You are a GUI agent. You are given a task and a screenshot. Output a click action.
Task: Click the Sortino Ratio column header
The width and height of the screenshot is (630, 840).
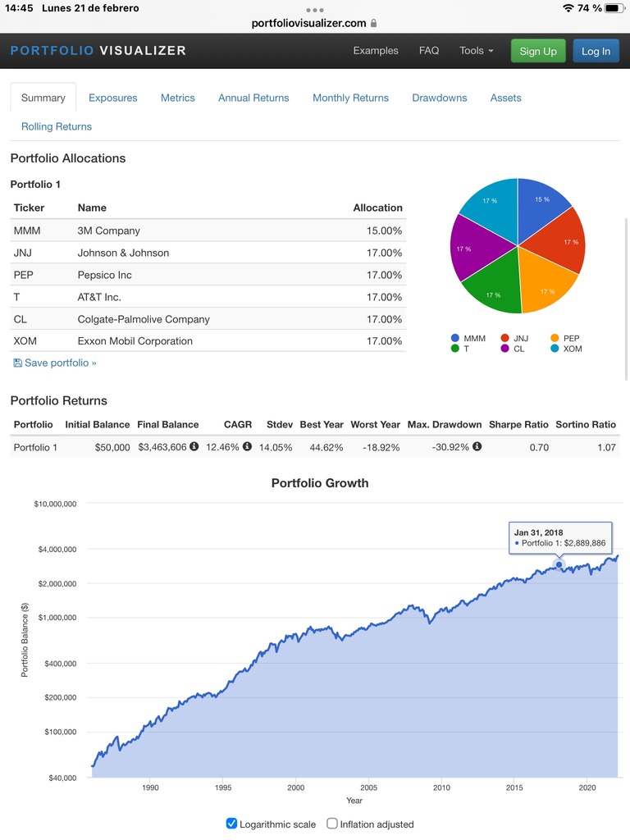click(x=586, y=424)
